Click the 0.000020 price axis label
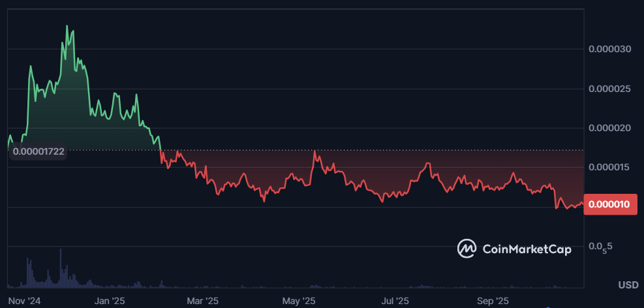 coord(609,128)
